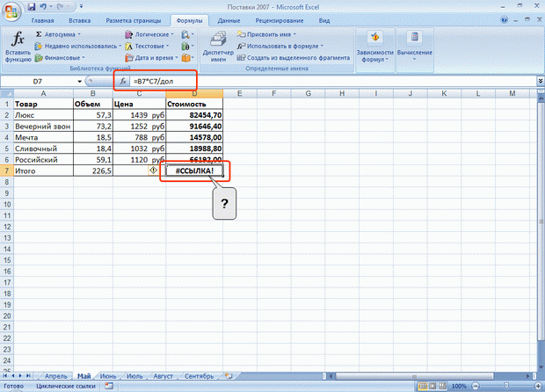The image size is (545, 392).
Task: Click zoom out minus button
Action: 476,386
